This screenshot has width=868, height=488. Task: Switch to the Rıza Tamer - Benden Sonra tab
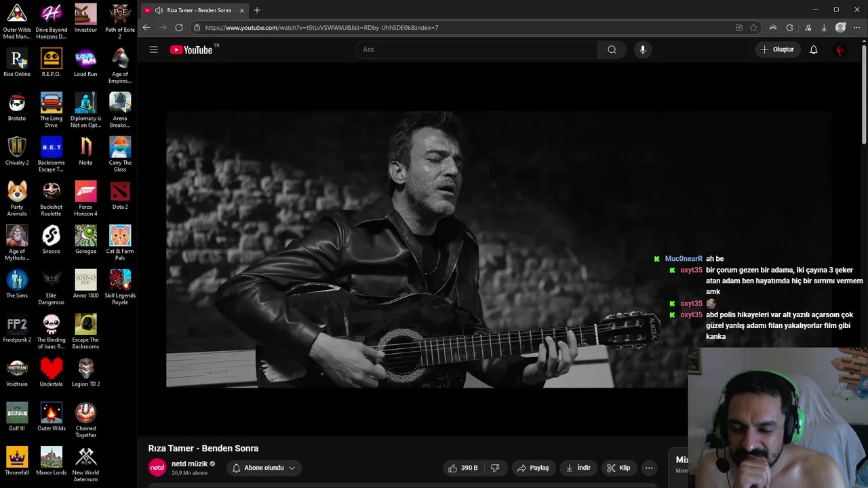(x=193, y=10)
